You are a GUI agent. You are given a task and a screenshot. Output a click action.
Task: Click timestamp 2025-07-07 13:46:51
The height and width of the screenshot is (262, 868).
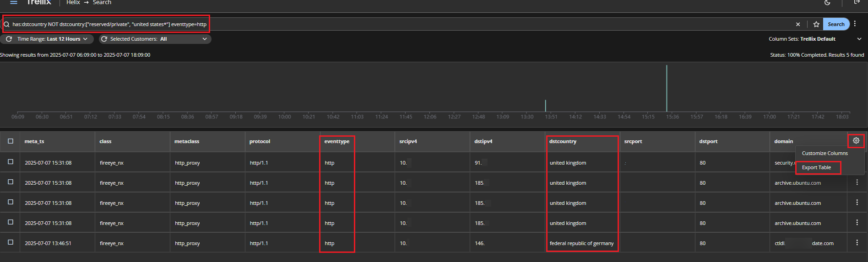pos(48,243)
